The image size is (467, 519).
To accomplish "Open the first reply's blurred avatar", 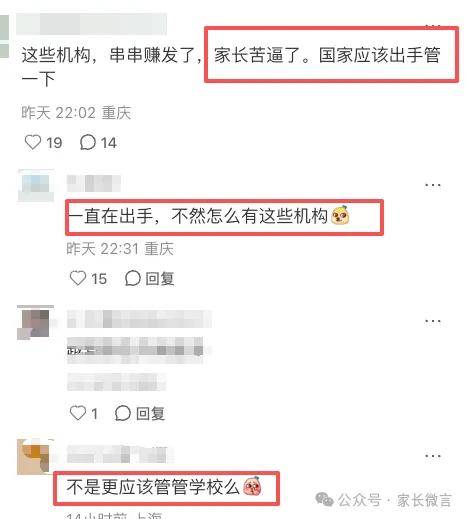I will pos(36,186).
